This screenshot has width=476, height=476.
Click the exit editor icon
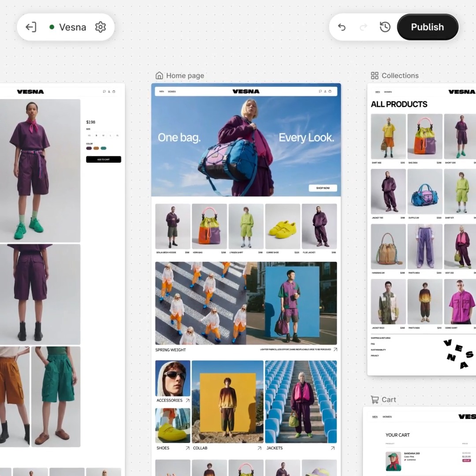click(31, 27)
